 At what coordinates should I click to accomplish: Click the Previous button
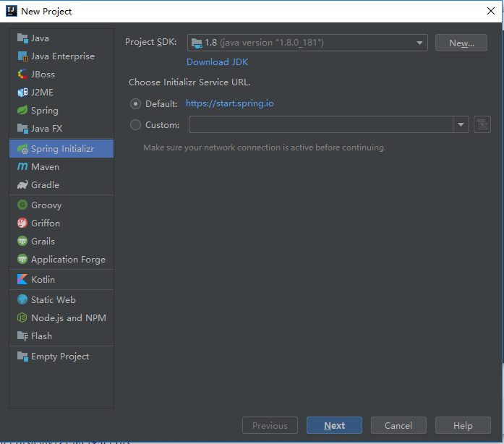click(270, 425)
